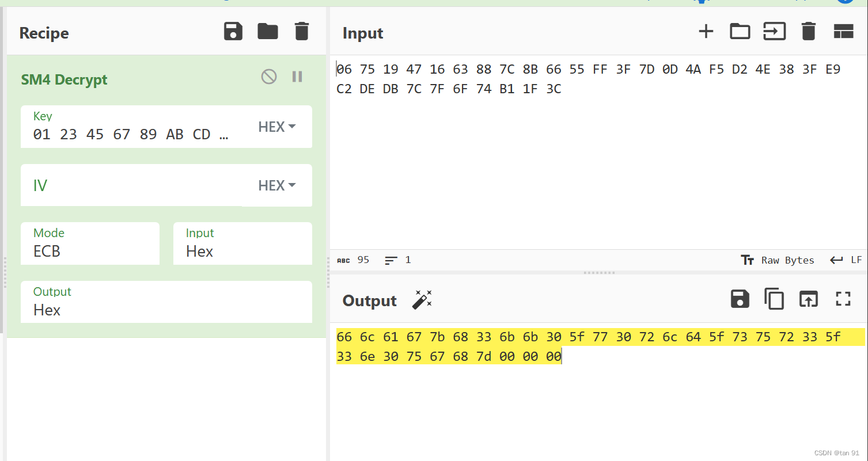This screenshot has height=461, width=868.
Task: Reset pane layout icon
Action: pos(843,31)
